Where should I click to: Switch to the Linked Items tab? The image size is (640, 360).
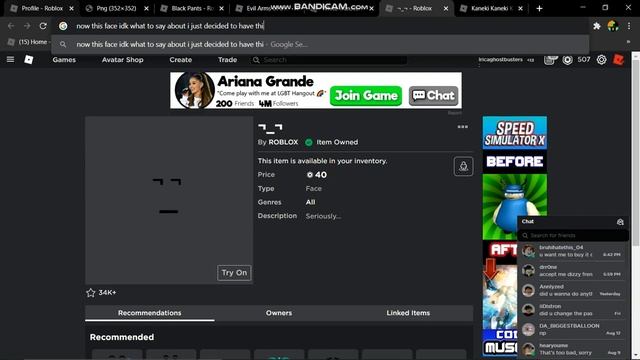click(x=408, y=313)
